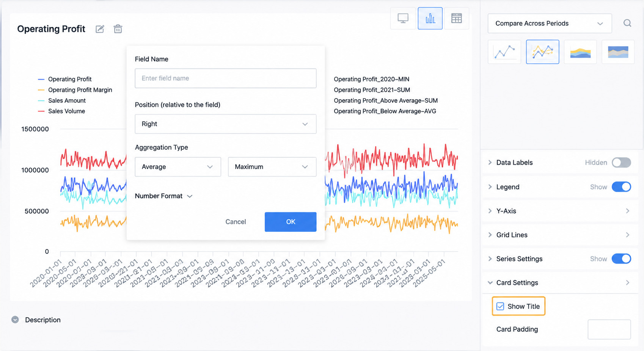Image resolution: width=644 pixels, height=351 pixels.
Task: Click the Field Name input box
Action: [x=226, y=78]
